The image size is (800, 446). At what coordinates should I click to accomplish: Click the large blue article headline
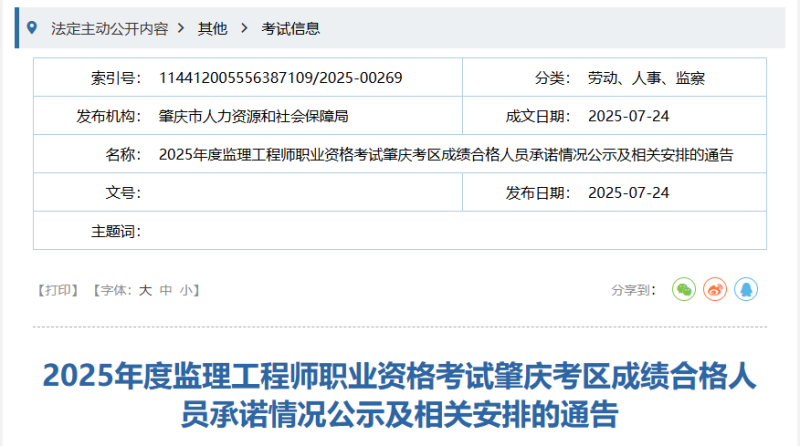click(x=399, y=395)
